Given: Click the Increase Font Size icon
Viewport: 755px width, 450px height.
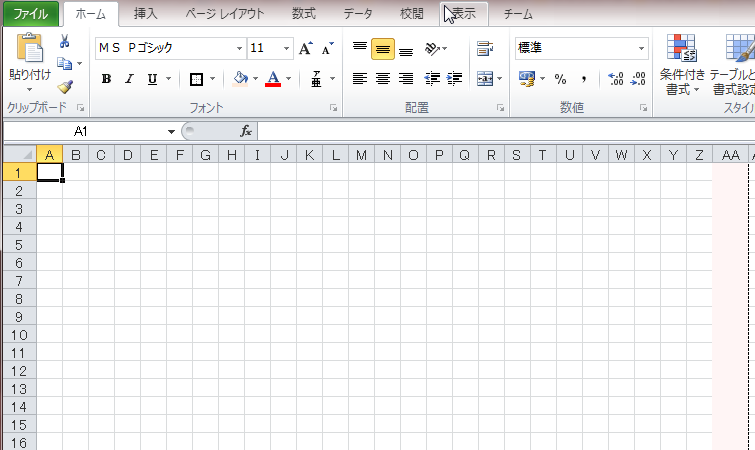Looking at the screenshot, I should click(x=306, y=48).
